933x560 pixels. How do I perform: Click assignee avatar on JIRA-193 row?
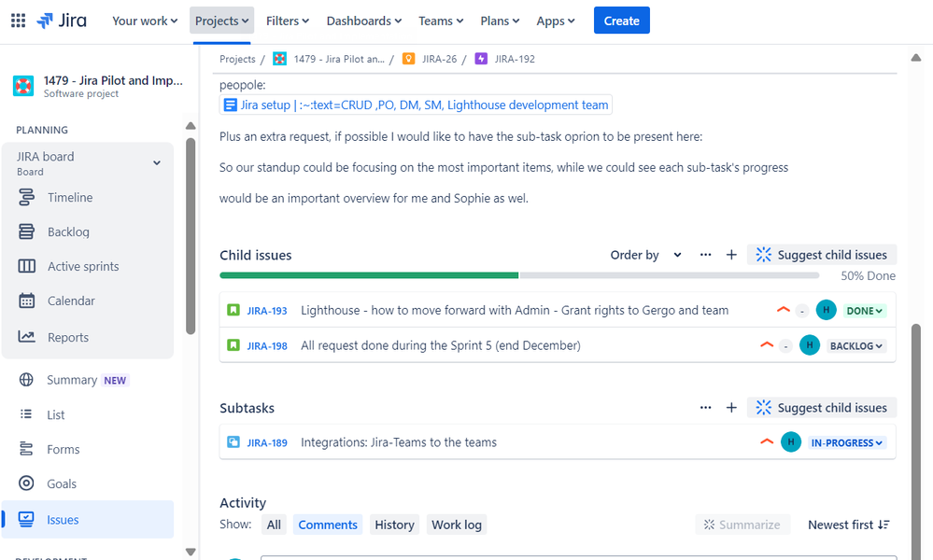[826, 310]
